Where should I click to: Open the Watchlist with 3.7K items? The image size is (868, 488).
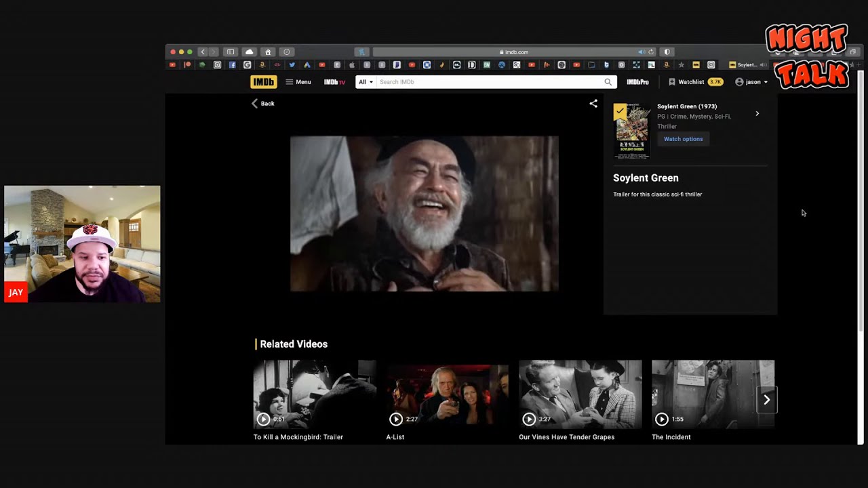[x=696, y=82]
